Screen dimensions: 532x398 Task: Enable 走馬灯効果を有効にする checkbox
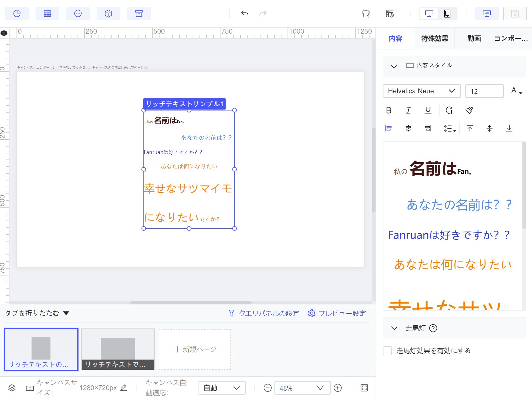tap(388, 351)
